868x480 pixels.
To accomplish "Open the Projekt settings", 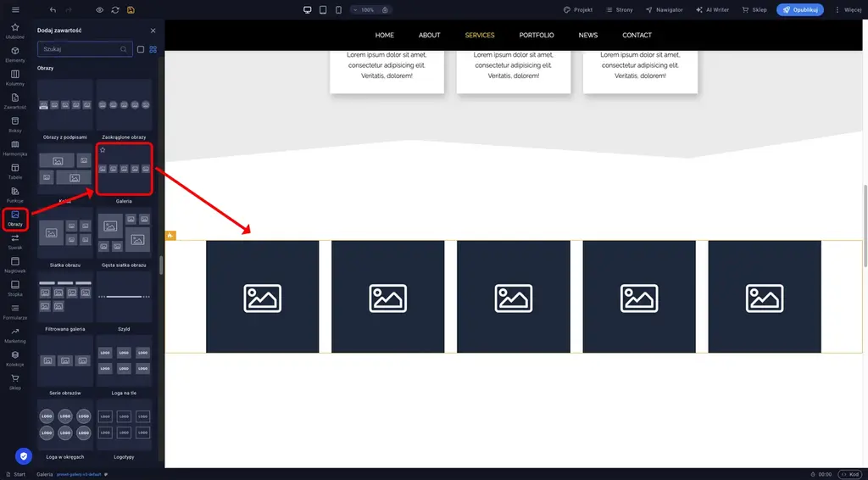I will [578, 10].
